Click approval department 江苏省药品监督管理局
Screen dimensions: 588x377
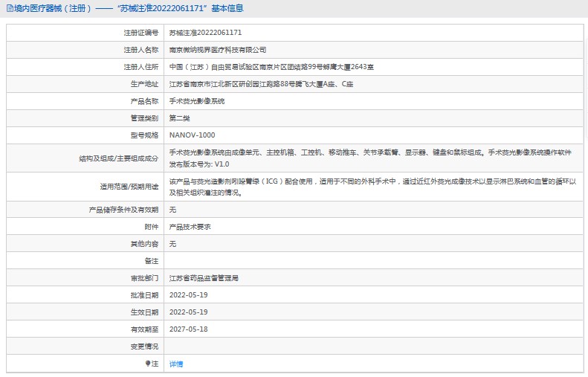point(204,278)
